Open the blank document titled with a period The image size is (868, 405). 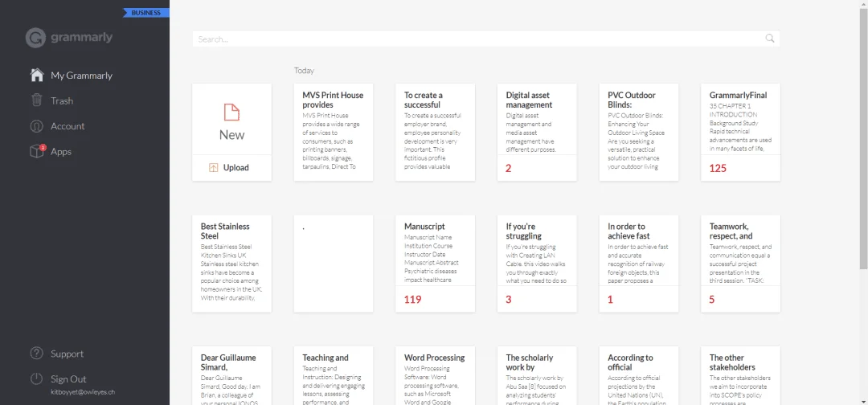(334, 264)
